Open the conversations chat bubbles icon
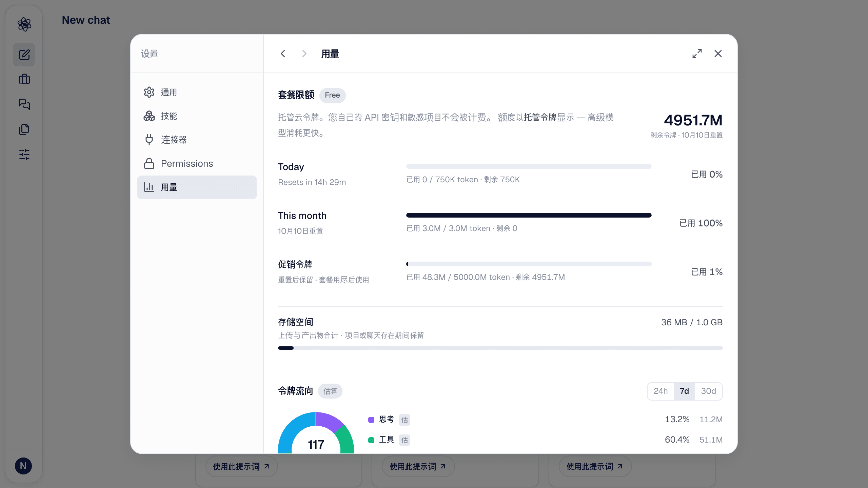This screenshot has width=868, height=488. 24,104
